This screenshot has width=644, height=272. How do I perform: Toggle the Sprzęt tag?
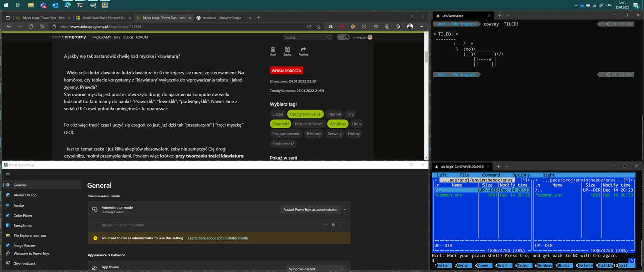[278, 114]
